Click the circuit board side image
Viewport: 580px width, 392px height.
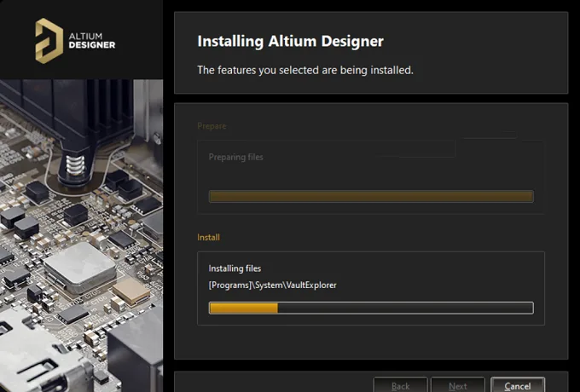(81, 235)
